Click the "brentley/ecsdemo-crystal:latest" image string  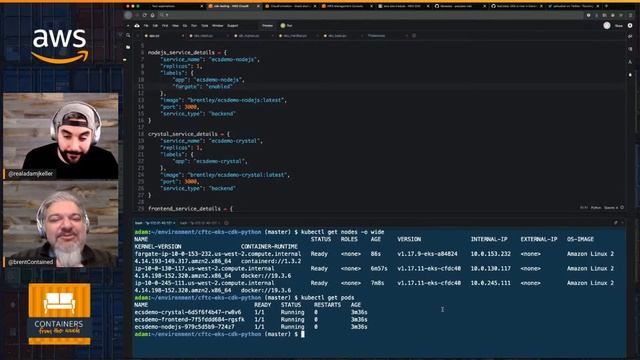[238, 175]
